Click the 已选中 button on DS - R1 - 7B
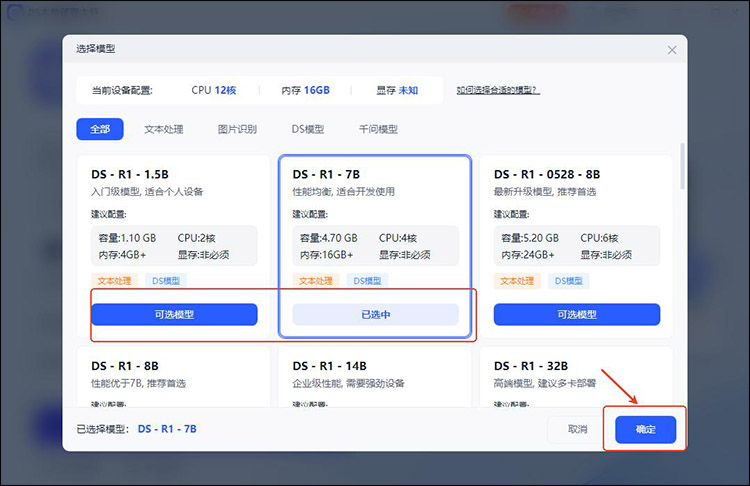750x486 pixels. 375,314
